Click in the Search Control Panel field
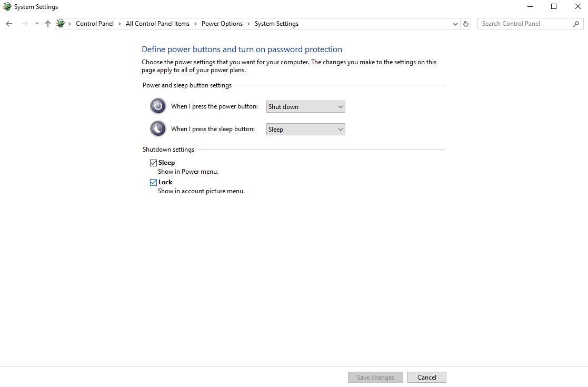 (524, 24)
